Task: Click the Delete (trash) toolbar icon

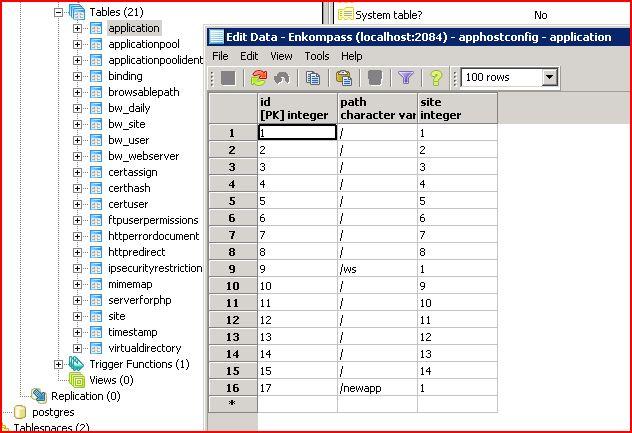Action: tap(375, 78)
